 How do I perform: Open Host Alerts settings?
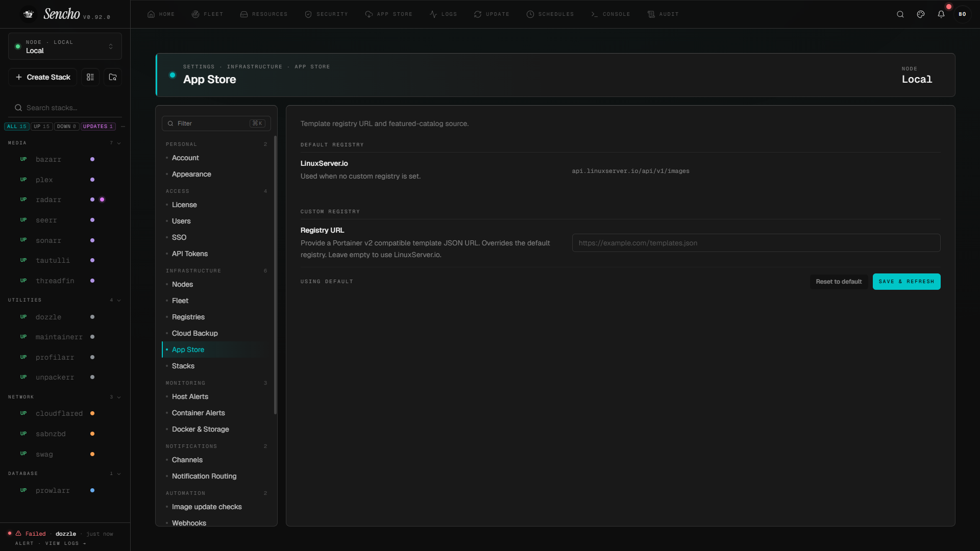click(216, 397)
